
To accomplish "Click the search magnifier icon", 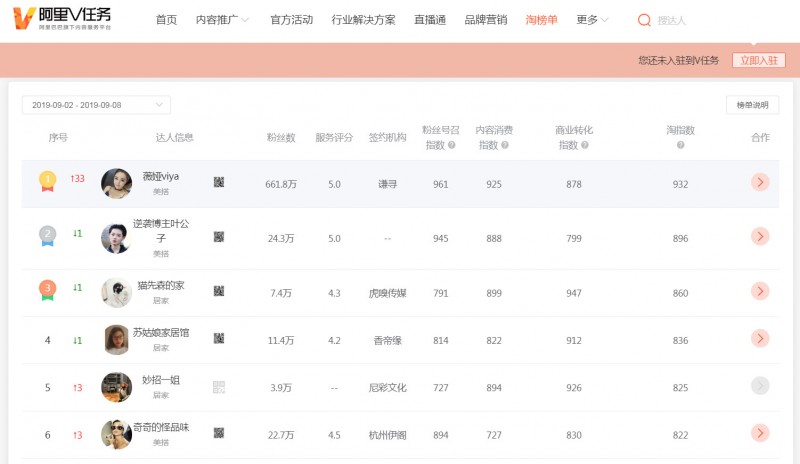I will [644, 20].
